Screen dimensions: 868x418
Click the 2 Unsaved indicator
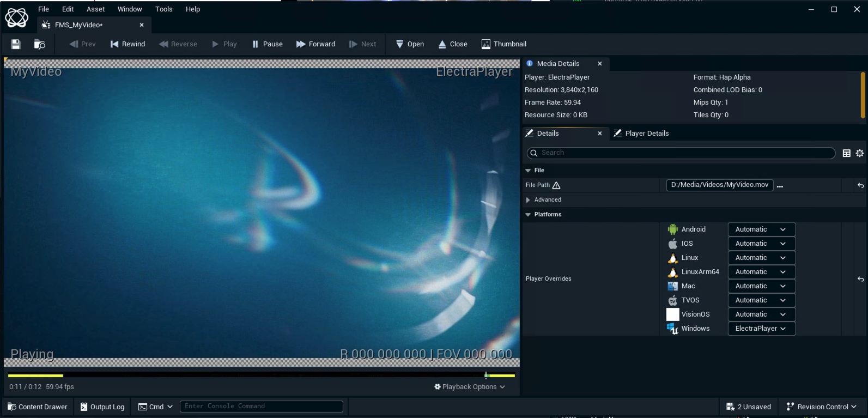tap(749, 407)
